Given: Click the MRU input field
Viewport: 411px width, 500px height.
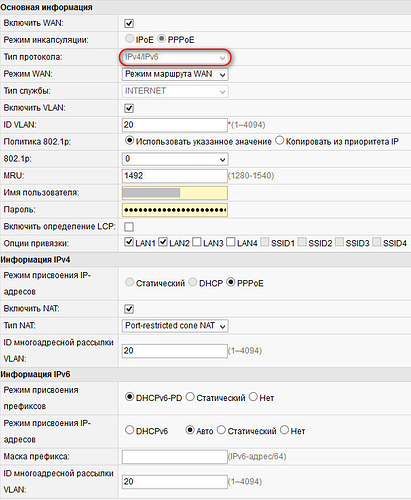Looking at the screenshot, I should (x=175, y=176).
